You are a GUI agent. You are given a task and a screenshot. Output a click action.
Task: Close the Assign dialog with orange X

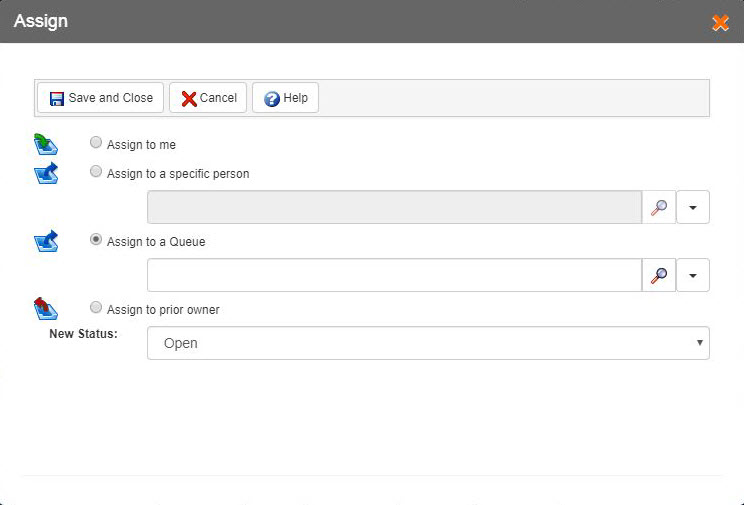(720, 22)
